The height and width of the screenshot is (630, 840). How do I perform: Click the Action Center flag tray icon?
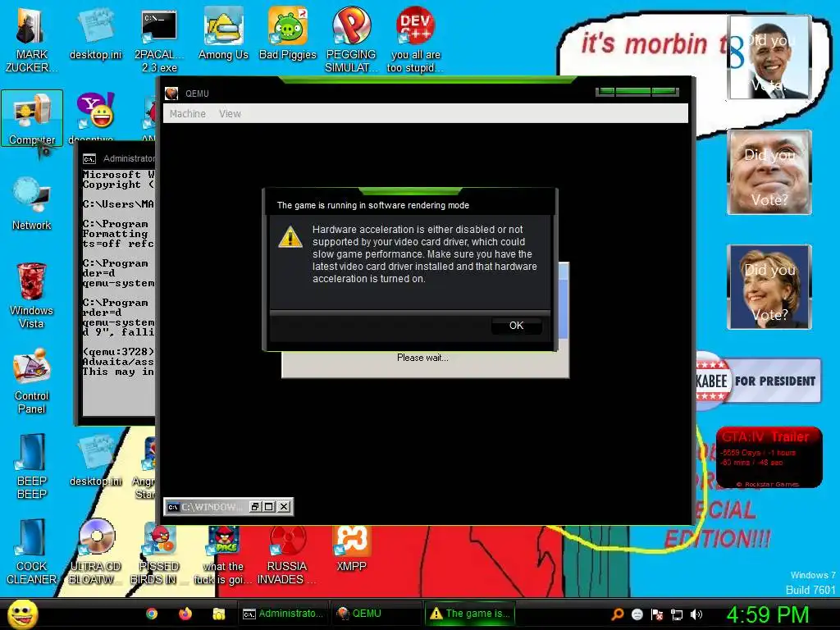pos(657,614)
